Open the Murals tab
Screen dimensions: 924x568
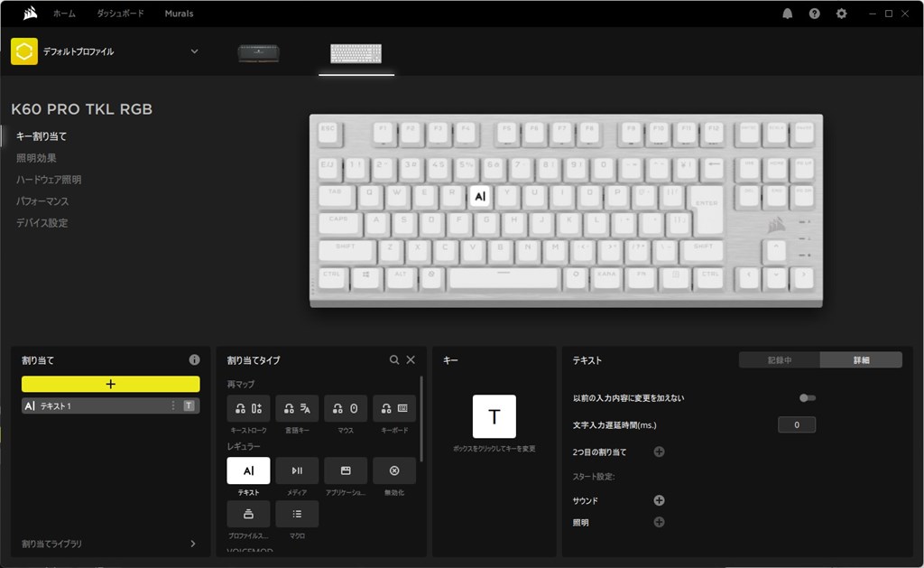pos(180,14)
